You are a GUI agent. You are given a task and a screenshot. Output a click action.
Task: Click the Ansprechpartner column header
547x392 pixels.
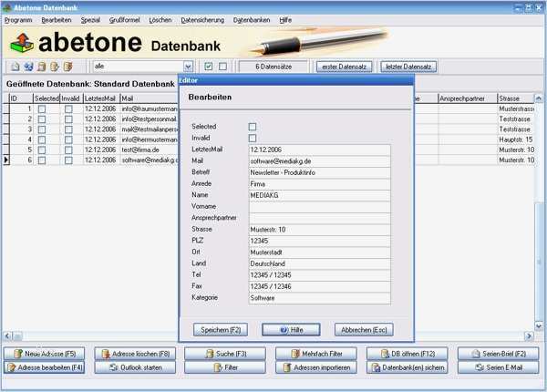click(x=468, y=98)
